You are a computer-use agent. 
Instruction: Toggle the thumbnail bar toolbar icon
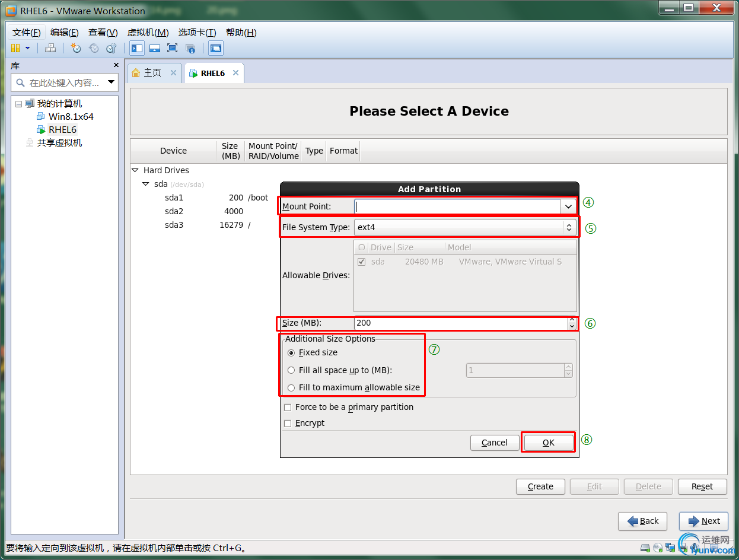(155, 48)
